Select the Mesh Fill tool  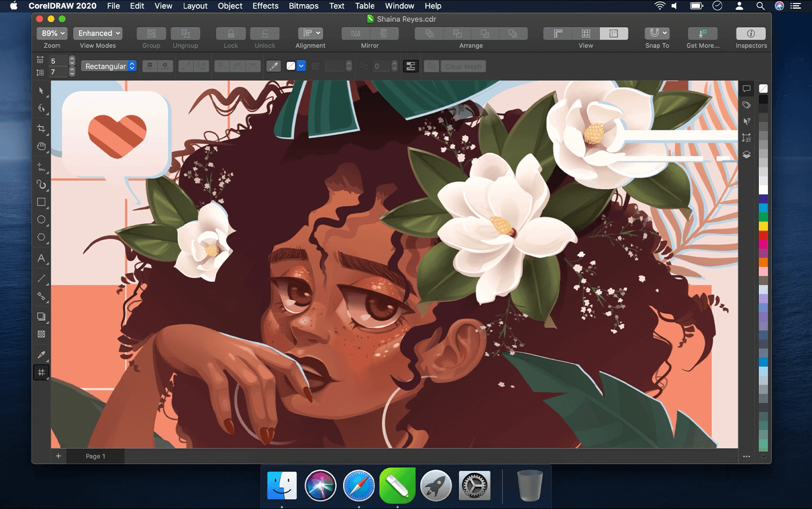[41, 372]
